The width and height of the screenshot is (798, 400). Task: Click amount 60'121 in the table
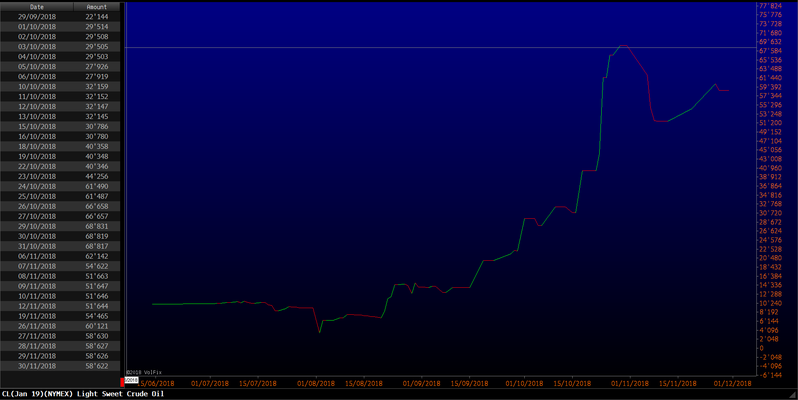click(97, 326)
